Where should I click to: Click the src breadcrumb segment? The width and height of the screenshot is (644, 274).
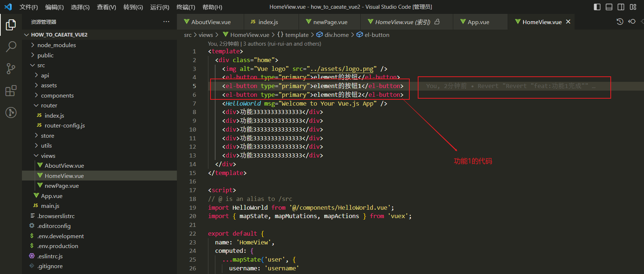[x=187, y=35]
